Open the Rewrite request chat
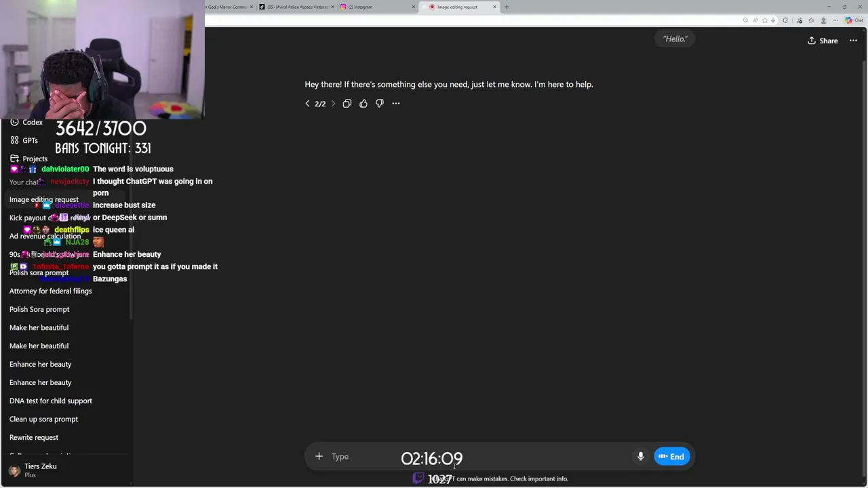Viewport: 868px width, 488px height. (x=34, y=437)
